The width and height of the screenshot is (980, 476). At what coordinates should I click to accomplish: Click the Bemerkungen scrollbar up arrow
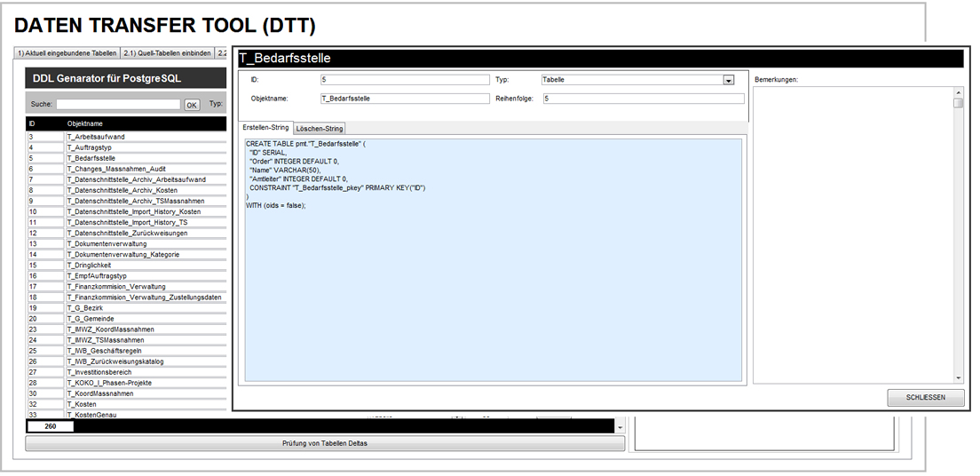[x=958, y=91]
